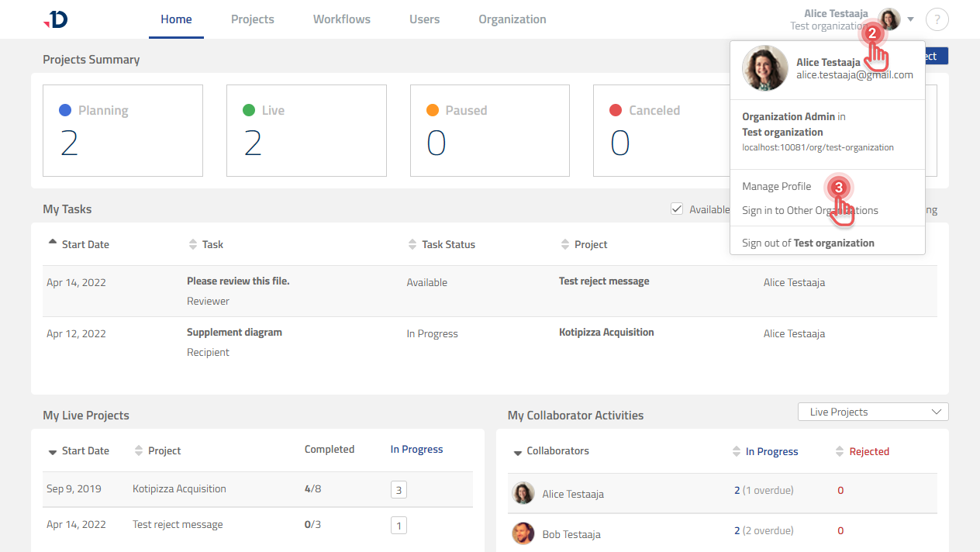The image size is (980, 552).
Task: Click the In Progress count badge for Test reject message
Action: [x=399, y=525]
